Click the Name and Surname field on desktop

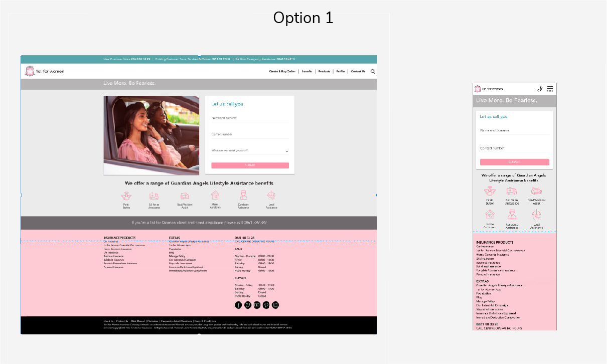(x=250, y=118)
